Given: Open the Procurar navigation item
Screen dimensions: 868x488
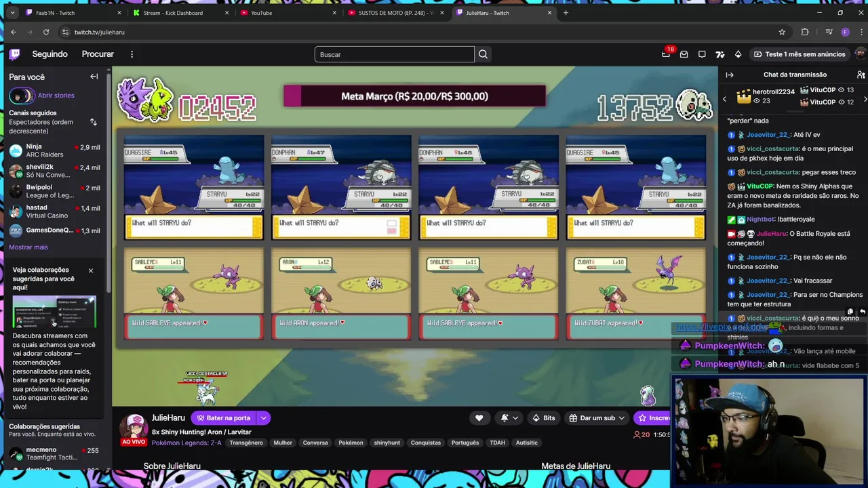Looking at the screenshot, I should point(98,54).
